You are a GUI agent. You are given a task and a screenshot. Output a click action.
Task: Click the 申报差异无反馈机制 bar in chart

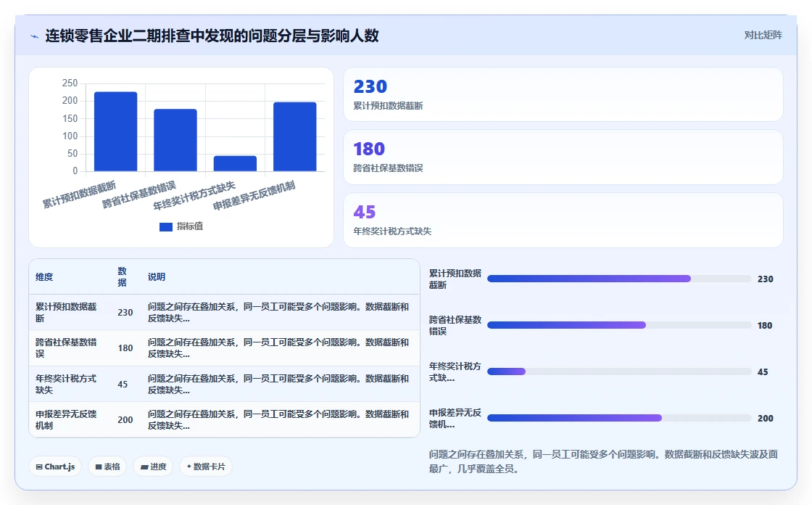tap(294, 136)
